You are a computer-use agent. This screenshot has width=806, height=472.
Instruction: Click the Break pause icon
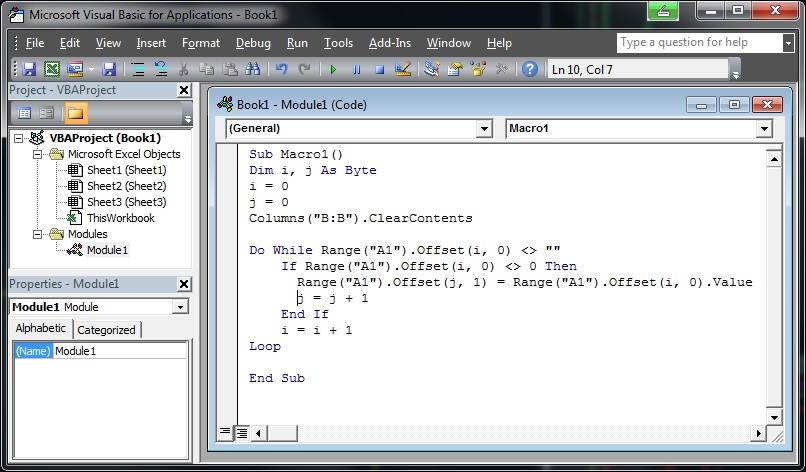click(356, 69)
